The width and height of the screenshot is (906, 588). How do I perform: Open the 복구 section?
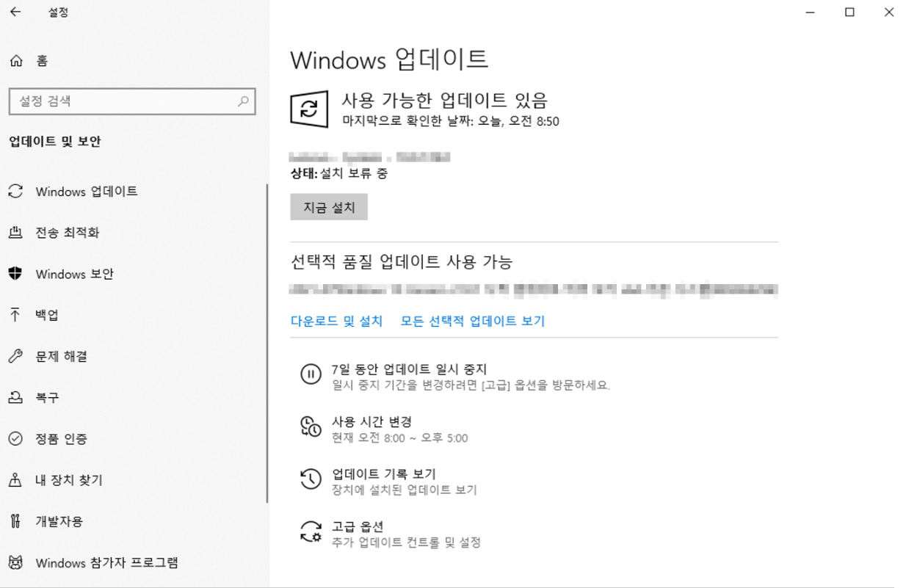click(47, 397)
